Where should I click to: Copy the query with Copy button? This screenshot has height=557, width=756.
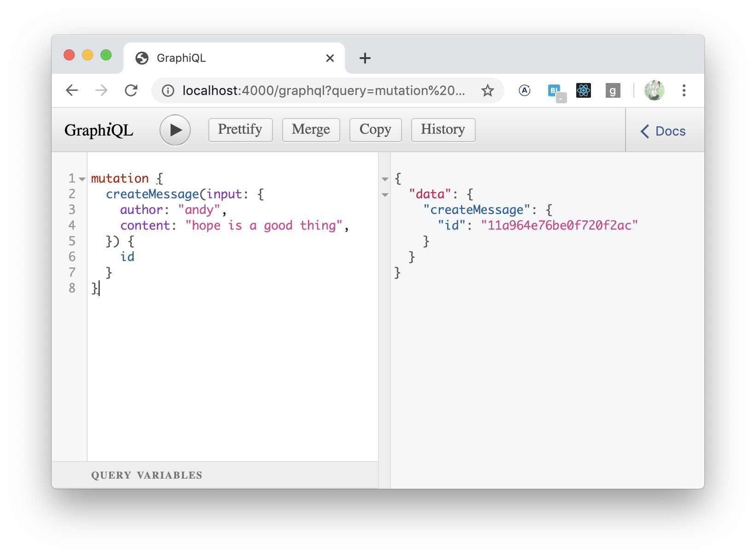(375, 130)
